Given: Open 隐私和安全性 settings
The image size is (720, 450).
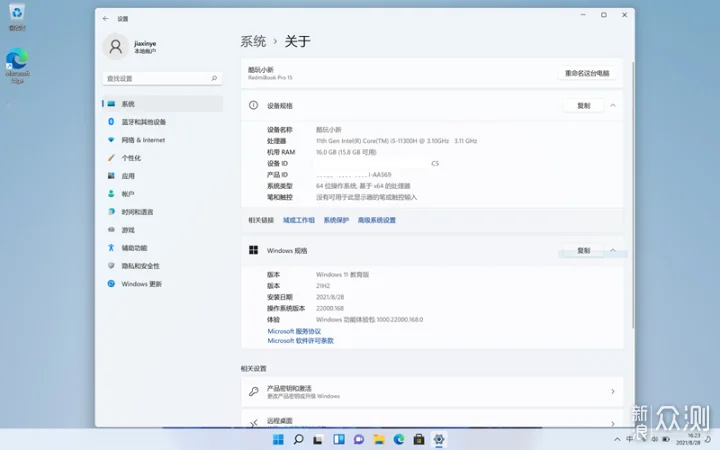Looking at the screenshot, I should 162,266.
